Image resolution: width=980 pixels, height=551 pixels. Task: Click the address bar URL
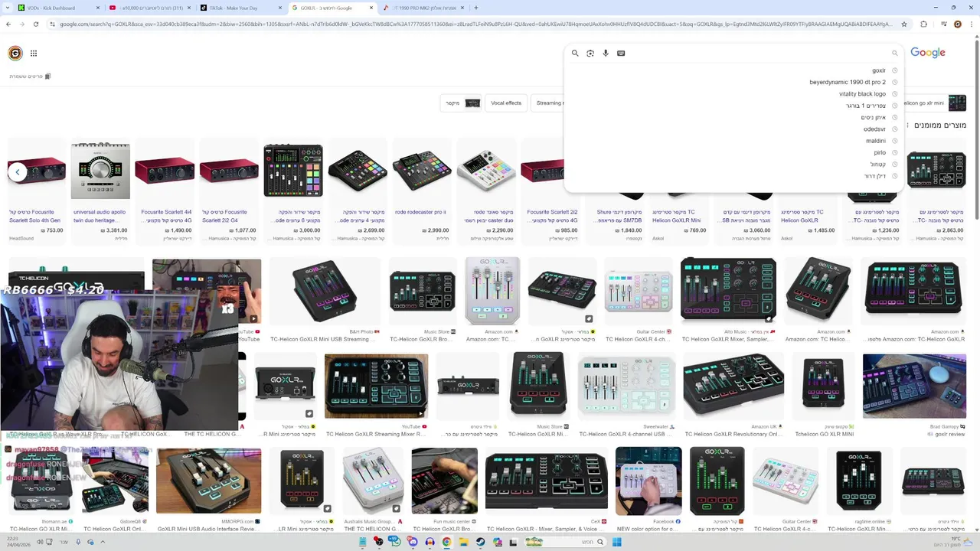475,24
